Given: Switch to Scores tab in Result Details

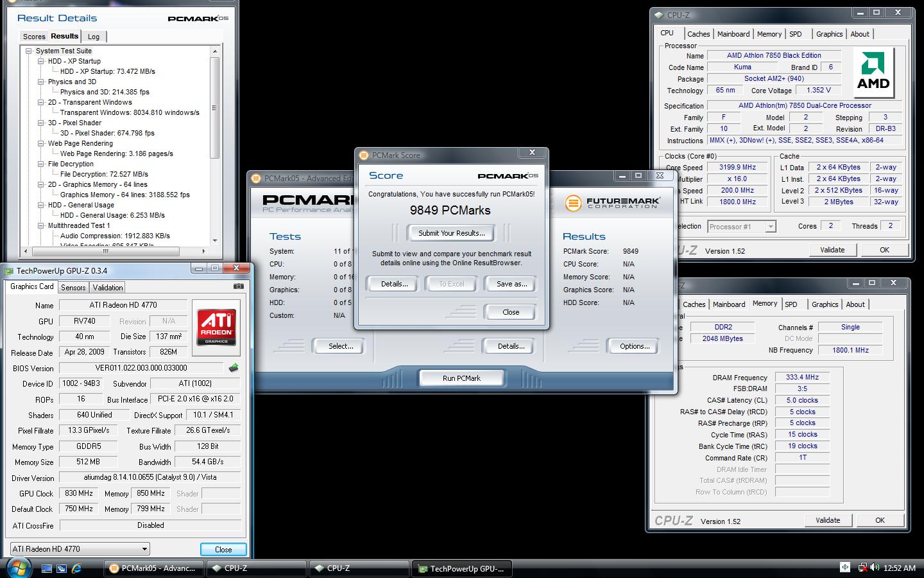Looking at the screenshot, I should tap(34, 37).
